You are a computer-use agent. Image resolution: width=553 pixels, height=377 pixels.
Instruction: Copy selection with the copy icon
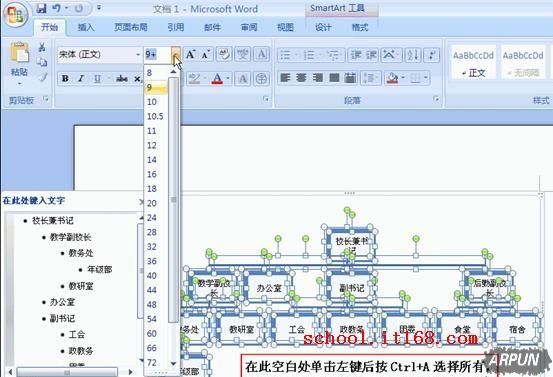pyautogui.click(x=42, y=62)
